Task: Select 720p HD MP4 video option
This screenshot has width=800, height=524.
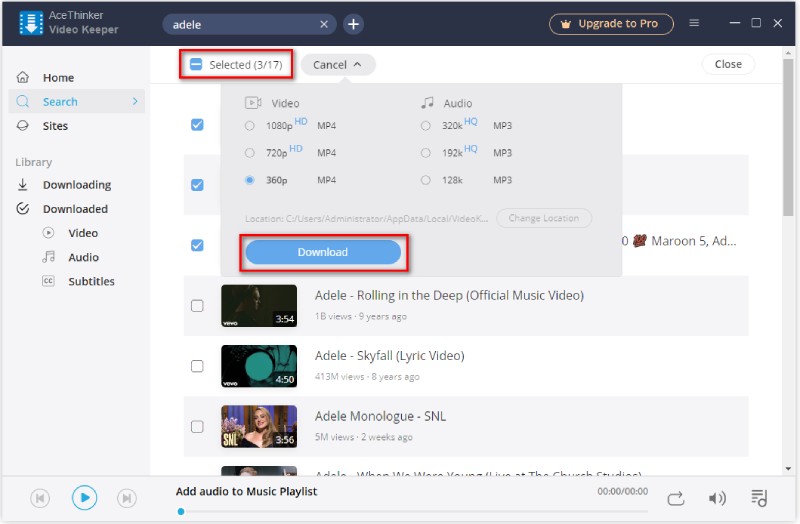Action: tap(249, 153)
